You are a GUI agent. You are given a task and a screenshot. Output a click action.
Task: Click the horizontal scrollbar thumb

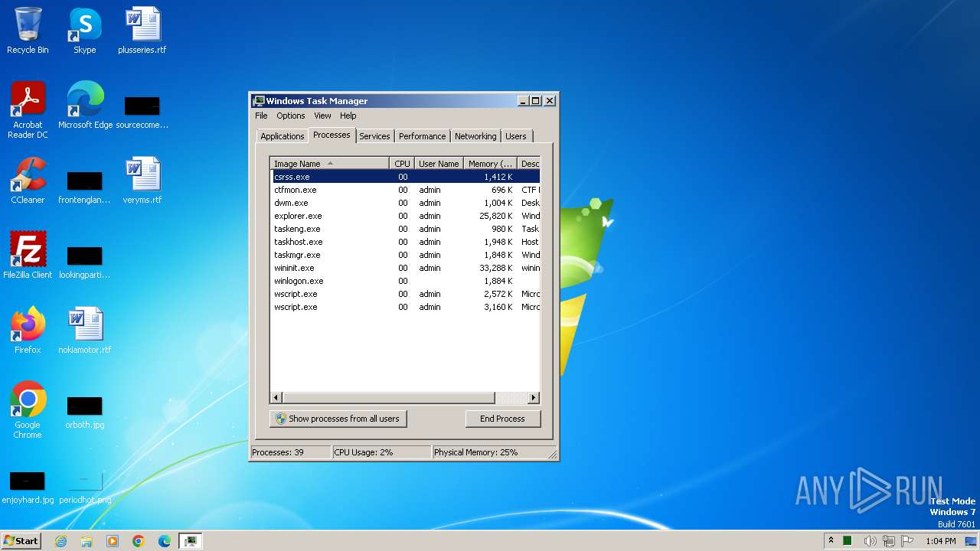pyautogui.click(x=389, y=398)
